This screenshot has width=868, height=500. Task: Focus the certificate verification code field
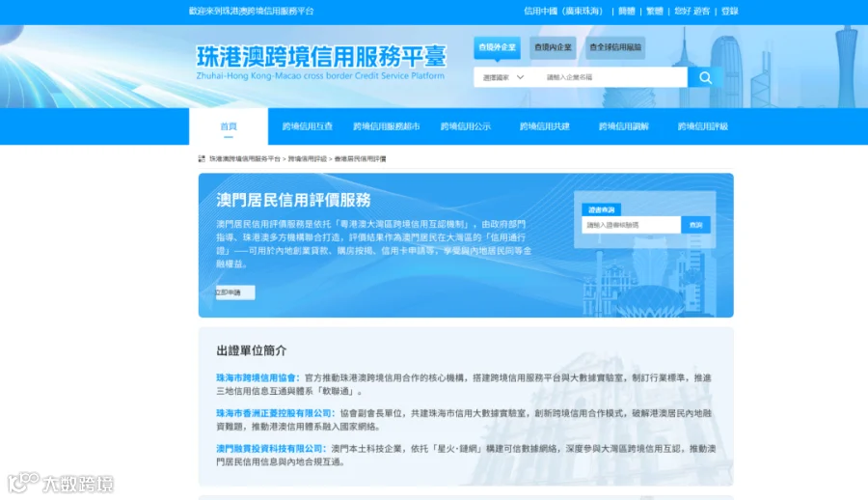point(631,225)
